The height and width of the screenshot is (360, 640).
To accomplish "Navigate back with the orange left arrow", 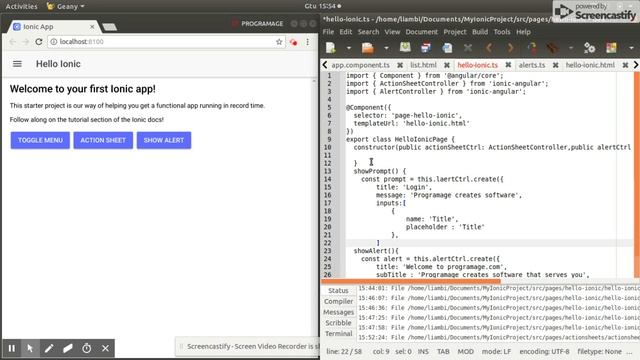I will [489, 48].
